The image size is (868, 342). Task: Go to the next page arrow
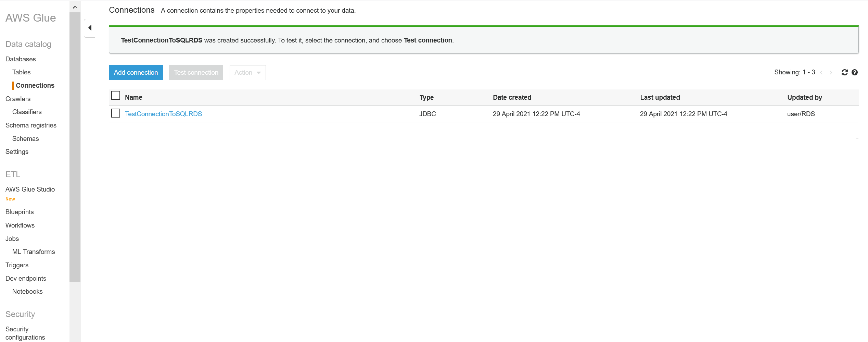pos(831,72)
